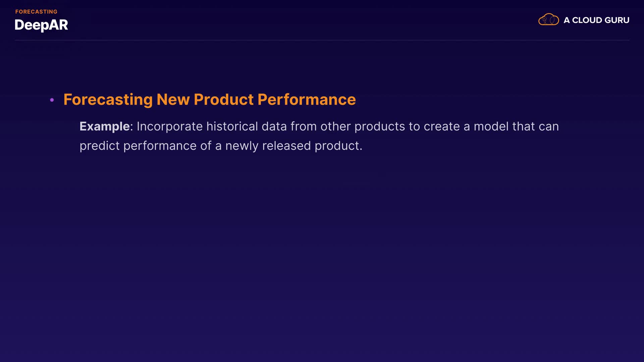This screenshot has height=362, width=644.
Task: Click the A Cloud Guru cloud logo icon
Action: pos(548,20)
